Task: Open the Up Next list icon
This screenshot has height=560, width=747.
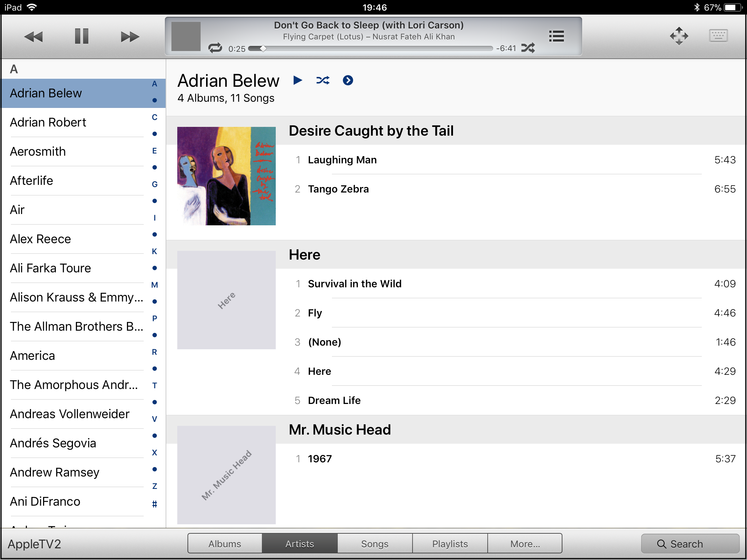Action: 556,36
